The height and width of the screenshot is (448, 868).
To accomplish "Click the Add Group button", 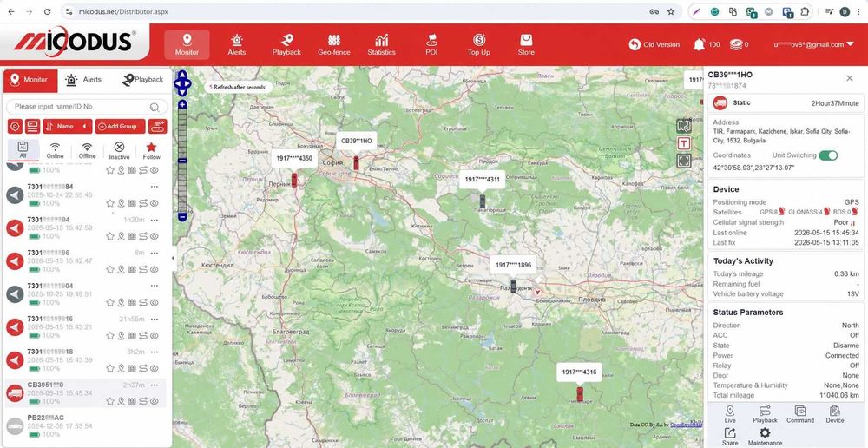I will 120,126.
